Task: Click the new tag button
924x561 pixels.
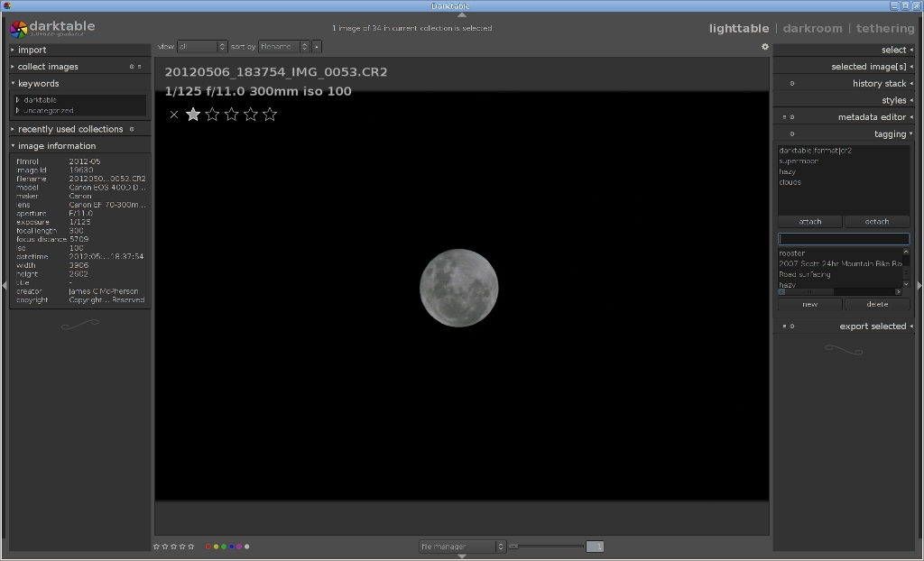Action: click(x=810, y=305)
